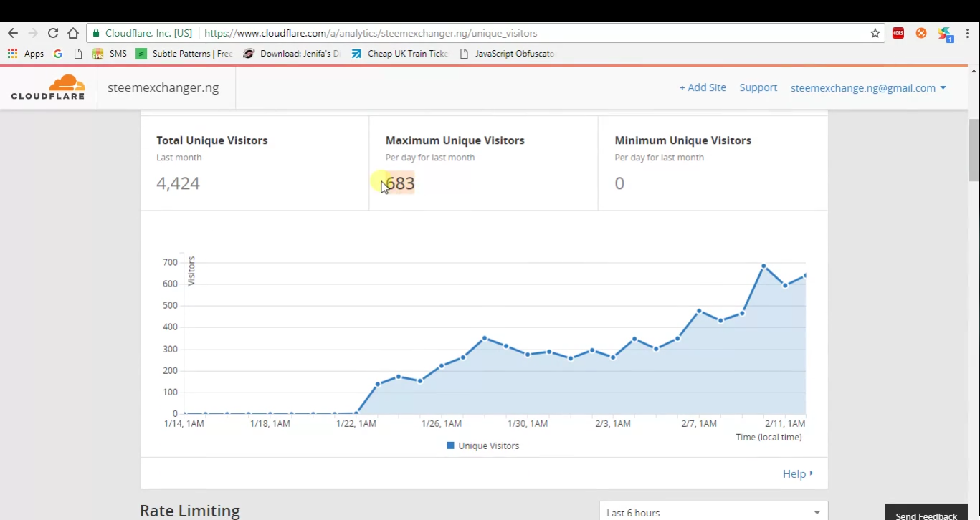Open the Support link
The height and width of the screenshot is (520, 980).
[758, 87]
